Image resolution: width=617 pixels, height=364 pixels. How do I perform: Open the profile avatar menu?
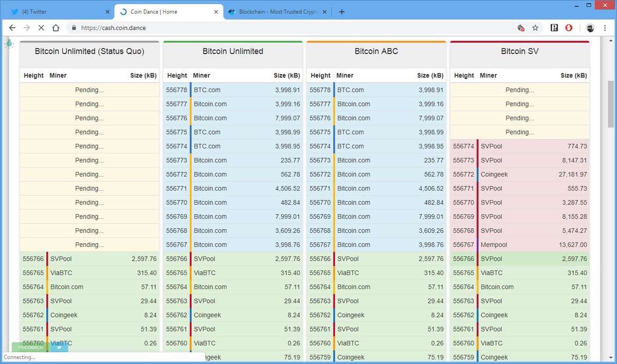[x=590, y=28]
